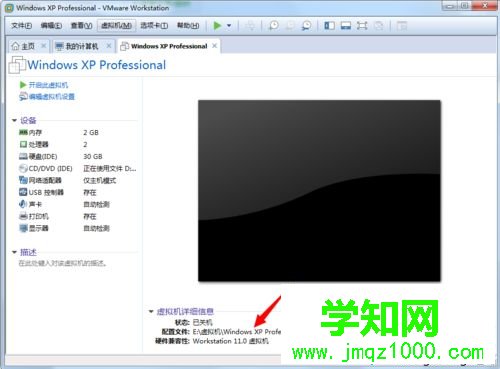Open the power options dropdown arrow
Screen dimensions: 500x369
tap(229, 26)
